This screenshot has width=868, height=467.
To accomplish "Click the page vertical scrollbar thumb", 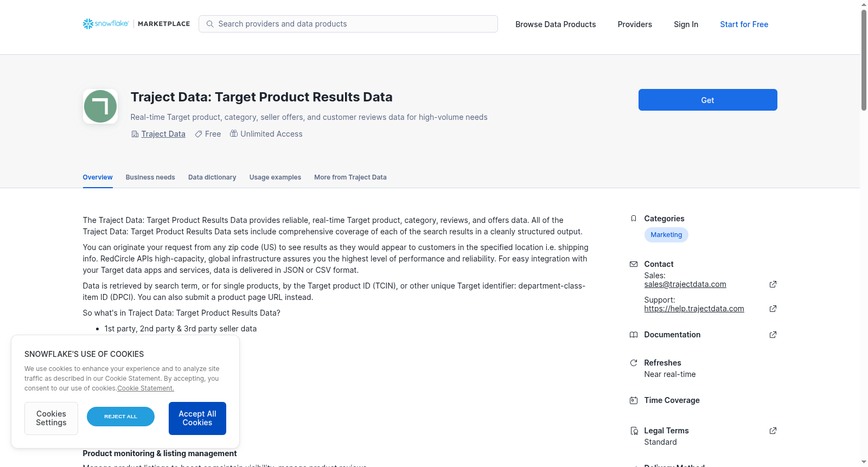I will 864,60.
